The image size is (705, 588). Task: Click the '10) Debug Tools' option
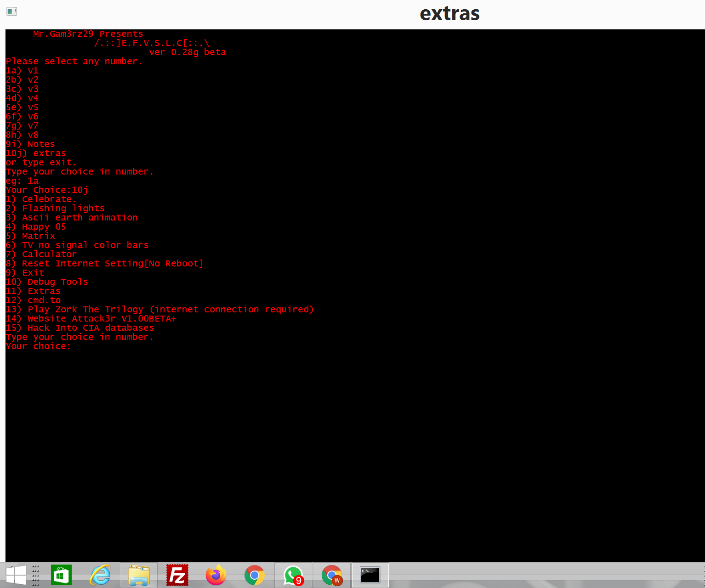47,282
